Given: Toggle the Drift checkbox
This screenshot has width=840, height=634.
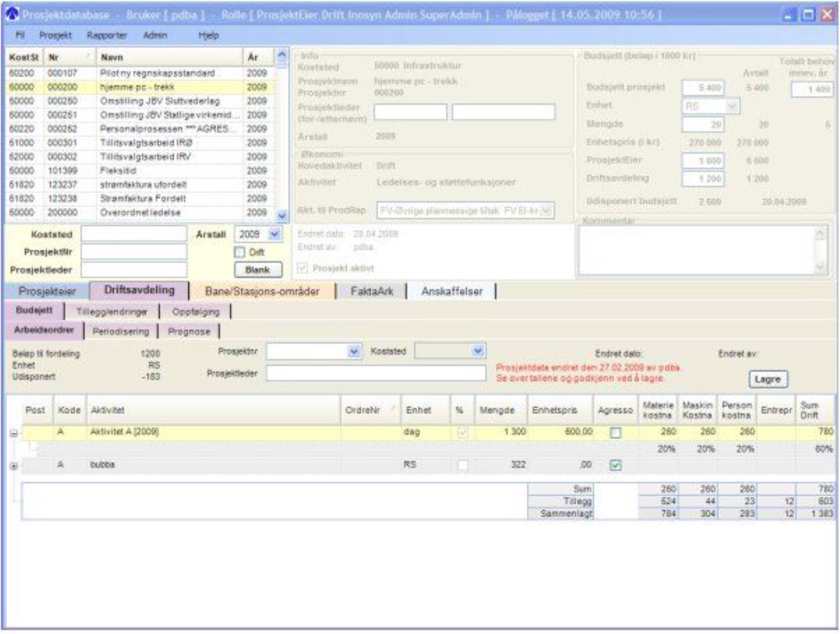Looking at the screenshot, I should point(240,252).
